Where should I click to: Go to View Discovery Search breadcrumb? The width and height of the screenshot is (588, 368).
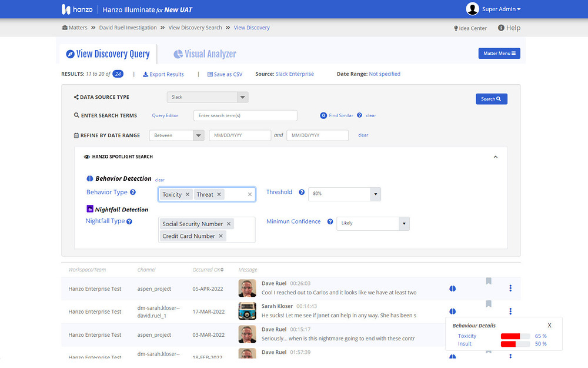point(195,28)
